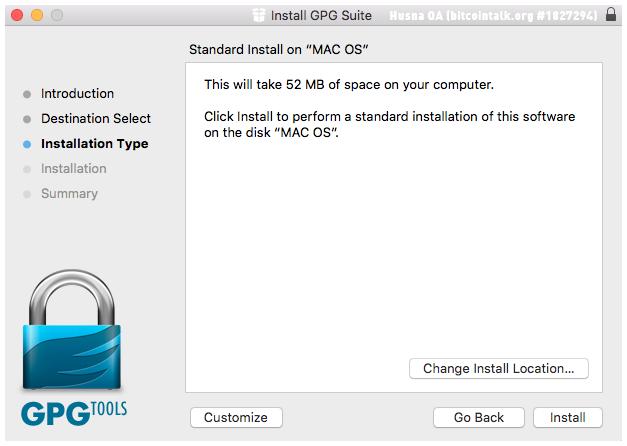Go Back to previous installer step
627x446 pixels.
coord(479,417)
